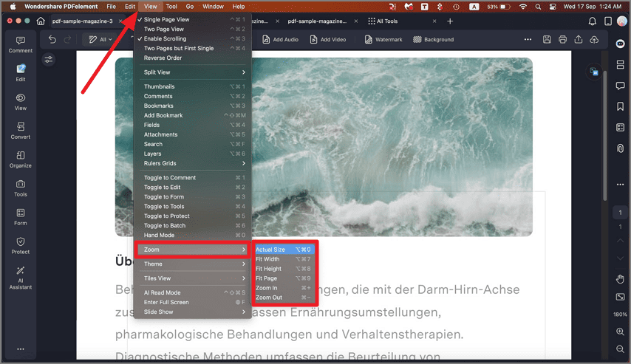Click the Save icon in toolbar
The image size is (631, 364).
click(x=547, y=39)
